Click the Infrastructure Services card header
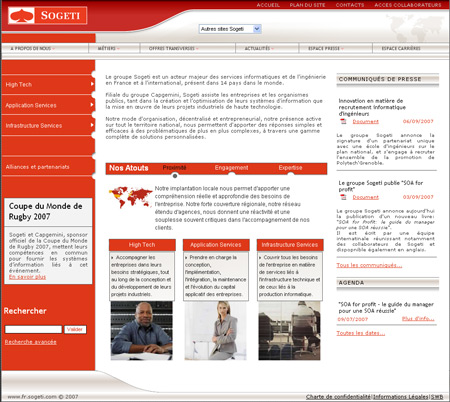 click(290, 245)
